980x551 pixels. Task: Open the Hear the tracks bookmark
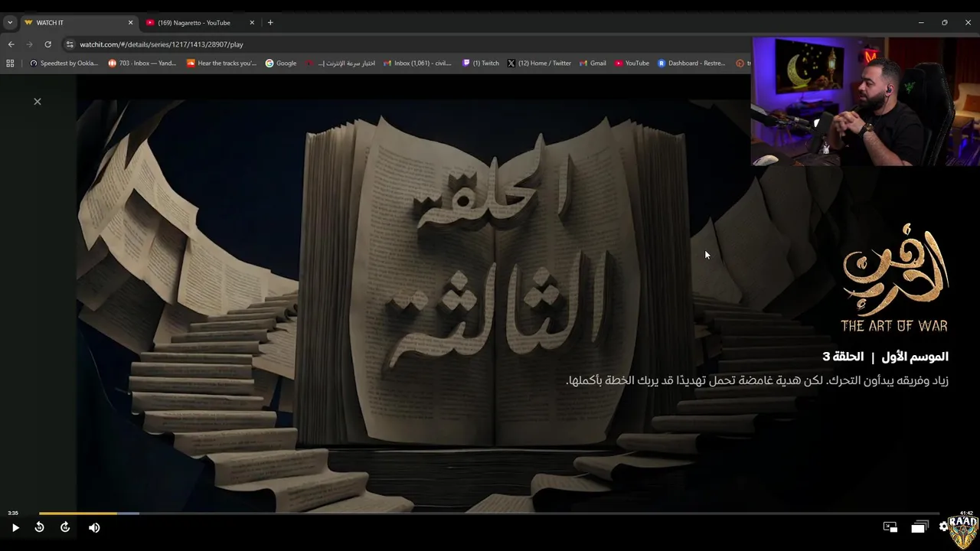222,64
